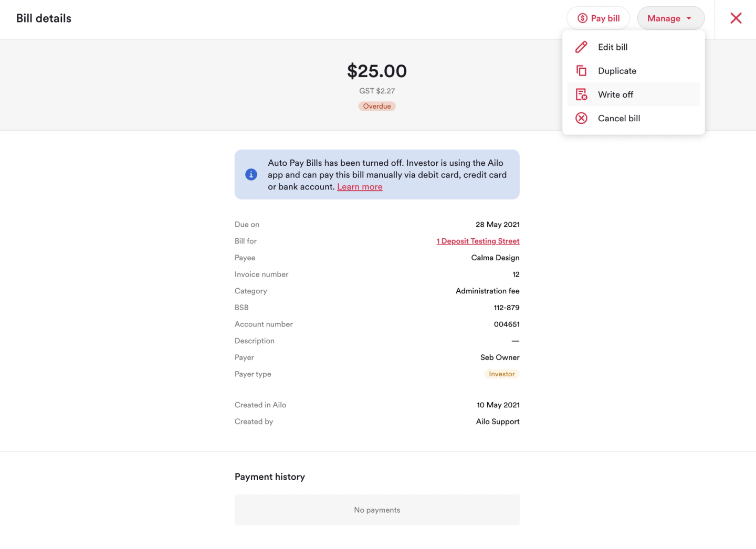The width and height of the screenshot is (756, 549).
Task: Click the Investor payer type badge
Action: coord(501,374)
